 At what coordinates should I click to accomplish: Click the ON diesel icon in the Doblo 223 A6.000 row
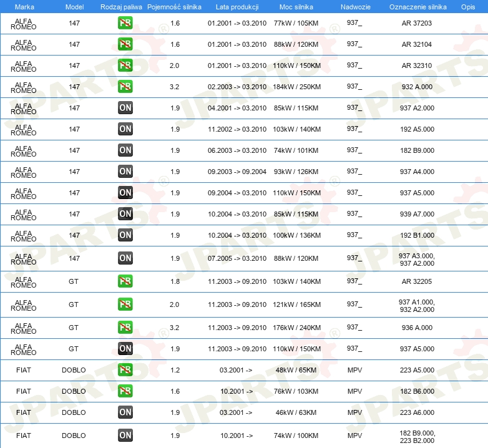[125, 412]
